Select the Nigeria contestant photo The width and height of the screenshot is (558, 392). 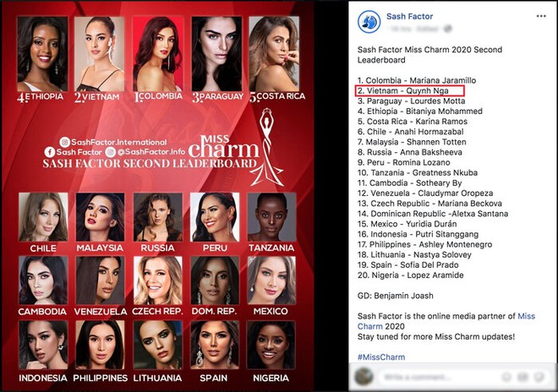(271, 345)
